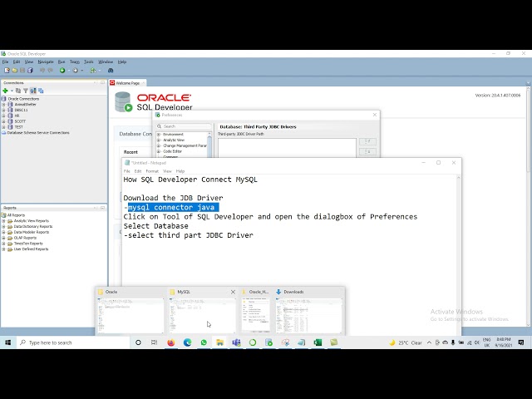The width and height of the screenshot is (532, 399).
Task: Click the New file icon in SQL Developer toolbar
Action: point(7,70)
